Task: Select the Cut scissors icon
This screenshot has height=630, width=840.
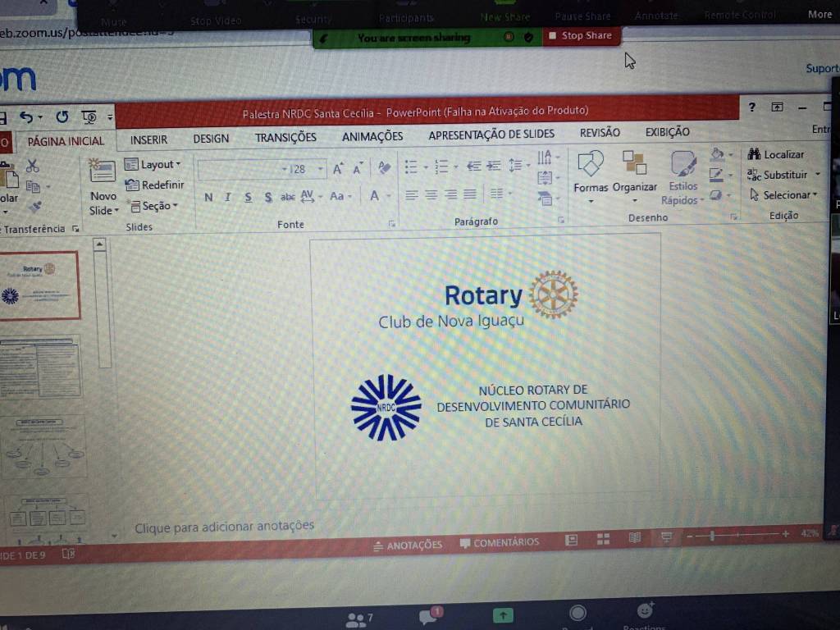Action: [x=32, y=166]
